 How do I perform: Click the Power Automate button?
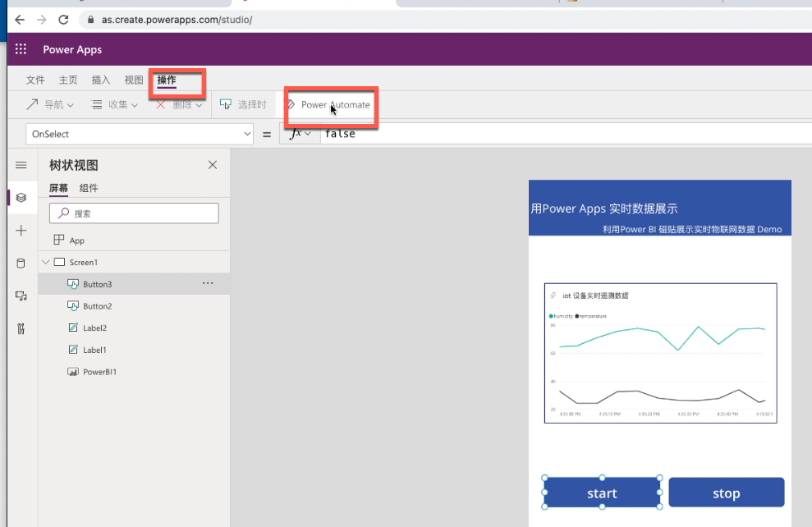coord(328,104)
